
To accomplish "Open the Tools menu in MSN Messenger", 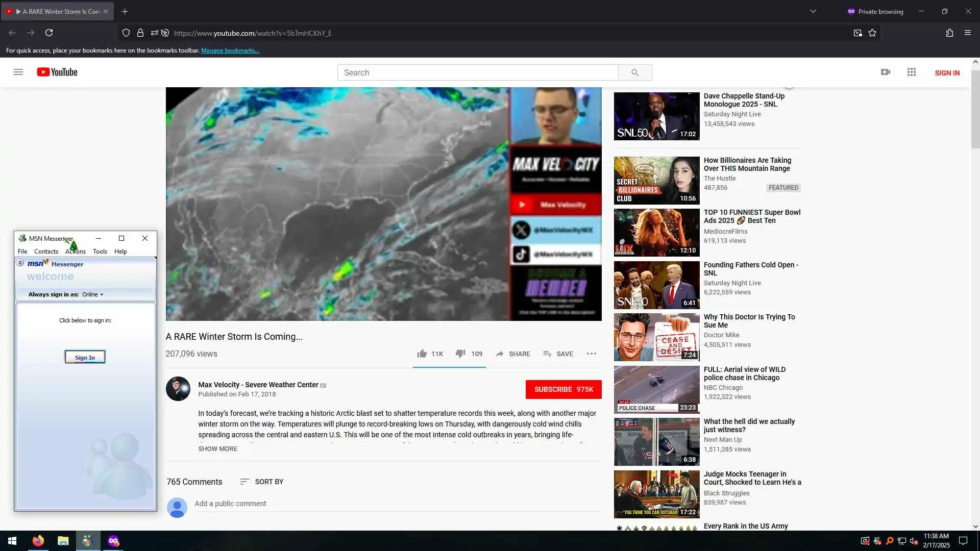I will click(100, 252).
